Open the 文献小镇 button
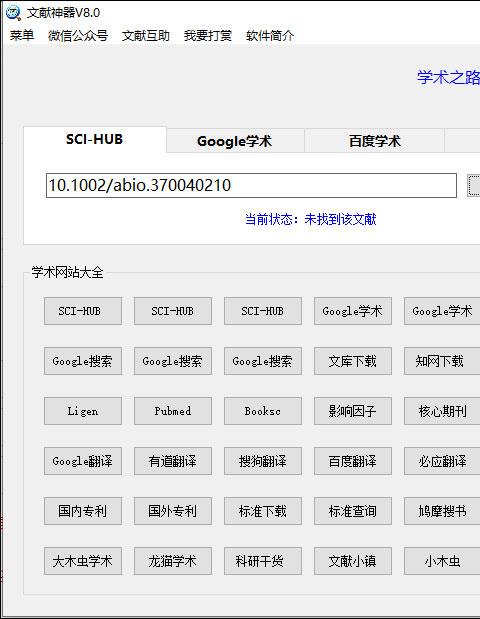Image resolution: width=480 pixels, height=619 pixels. pyautogui.click(x=353, y=561)
